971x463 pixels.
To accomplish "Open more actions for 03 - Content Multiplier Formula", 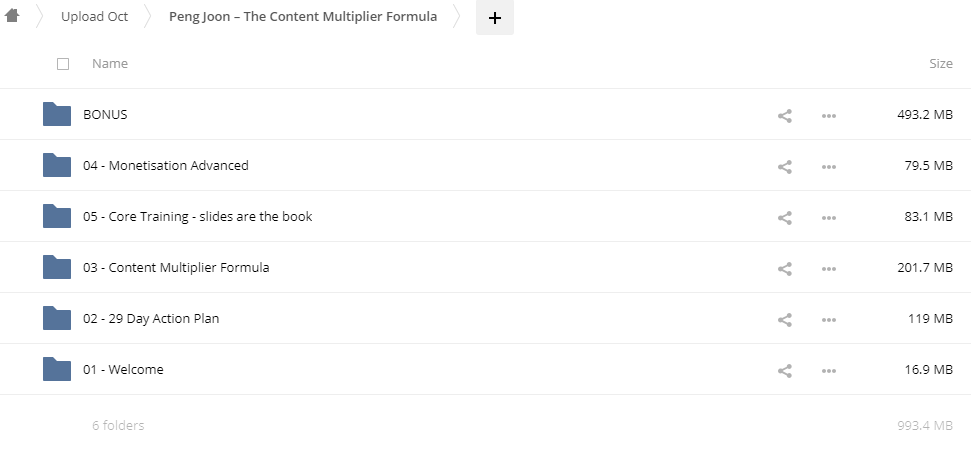I will pyautogui.click(x=828, y=268).
